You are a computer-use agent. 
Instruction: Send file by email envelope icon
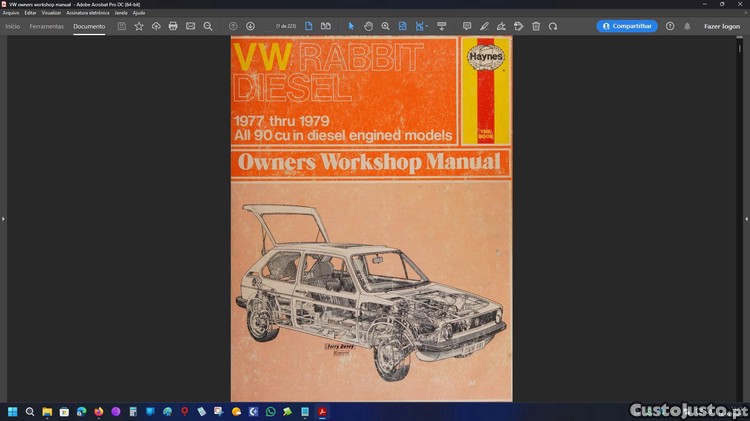pyautogui.click(x=190, y=26)
